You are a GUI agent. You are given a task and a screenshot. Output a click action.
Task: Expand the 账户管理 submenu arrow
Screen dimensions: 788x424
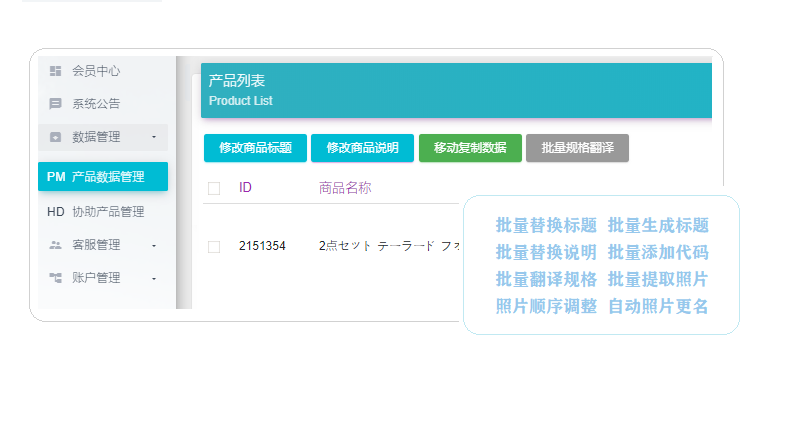pos(154,278)
